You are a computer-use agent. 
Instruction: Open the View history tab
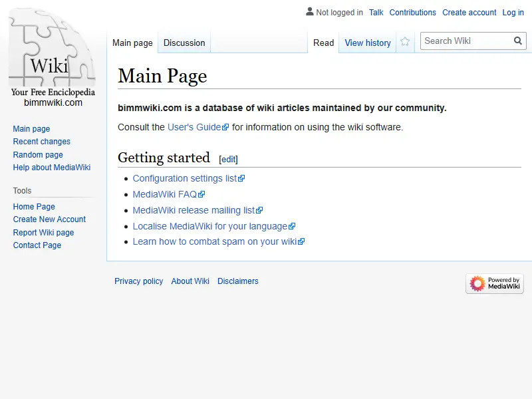(x=368, y=43)
